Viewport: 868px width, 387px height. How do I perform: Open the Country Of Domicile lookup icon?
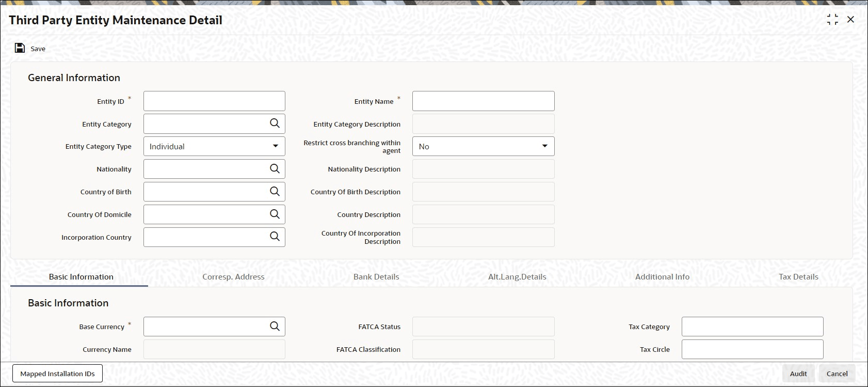pos(275,214)
